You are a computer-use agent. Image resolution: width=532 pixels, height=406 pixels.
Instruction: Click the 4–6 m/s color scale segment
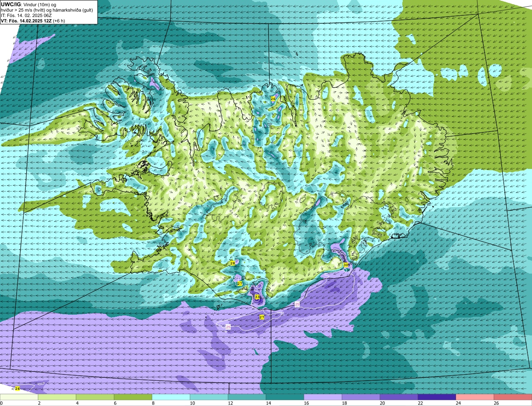[95, 397]
